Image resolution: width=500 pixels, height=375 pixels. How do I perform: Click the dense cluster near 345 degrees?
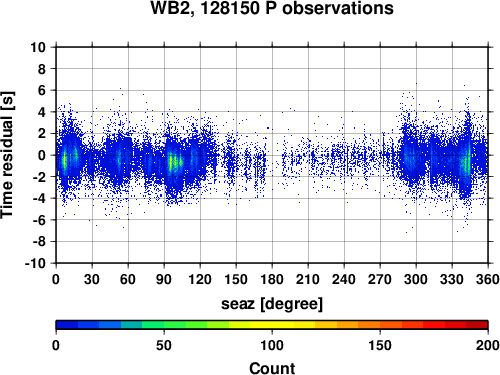pyautogui.click(x=468, y=161)
